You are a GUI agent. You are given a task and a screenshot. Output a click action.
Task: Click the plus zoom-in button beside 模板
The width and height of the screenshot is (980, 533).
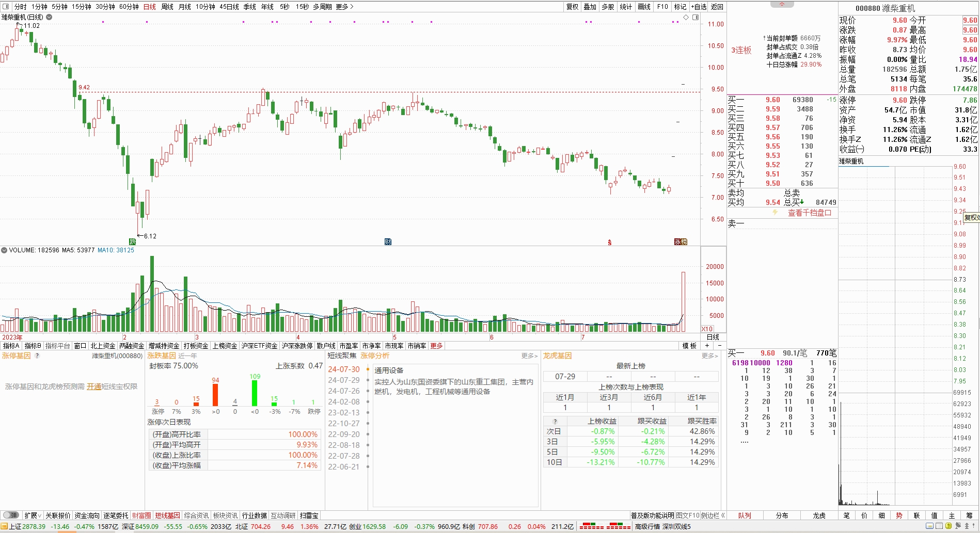707,346
